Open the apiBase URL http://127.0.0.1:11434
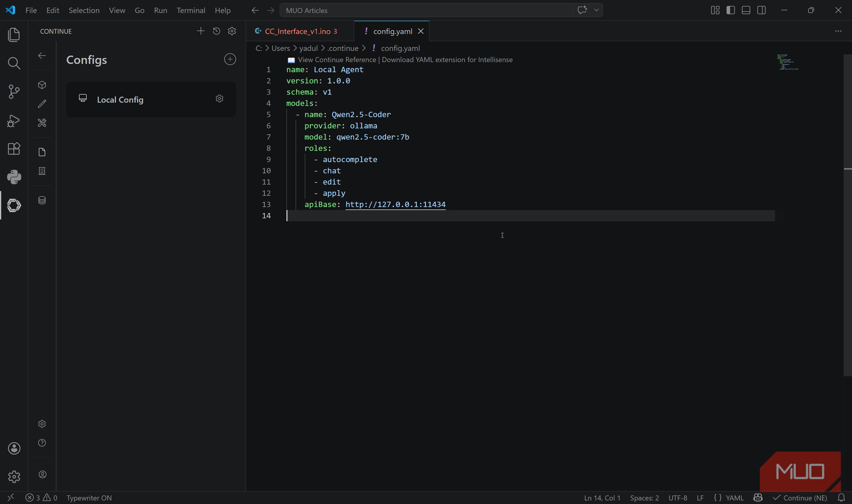Screen dimensions: 852x504 (x=395, y=204)
